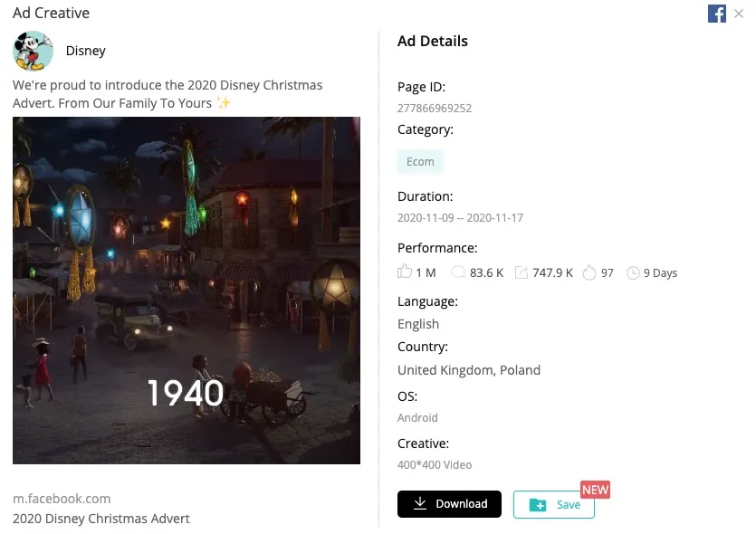Image resolution: width=756 pixels, height=534 pixels.
Task: Click the flame popularity icon
Action: [x=589, y=272]
